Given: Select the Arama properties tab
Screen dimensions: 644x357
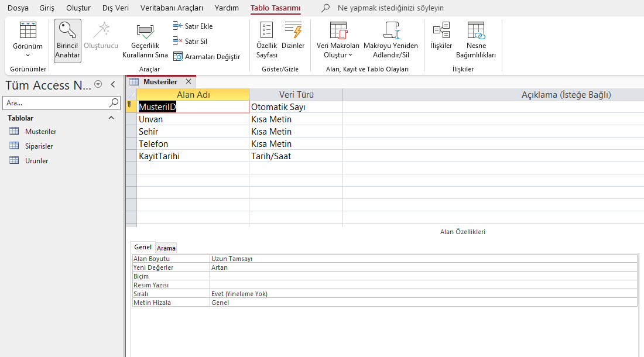Looking at the screenshot, I should [166, 248].
